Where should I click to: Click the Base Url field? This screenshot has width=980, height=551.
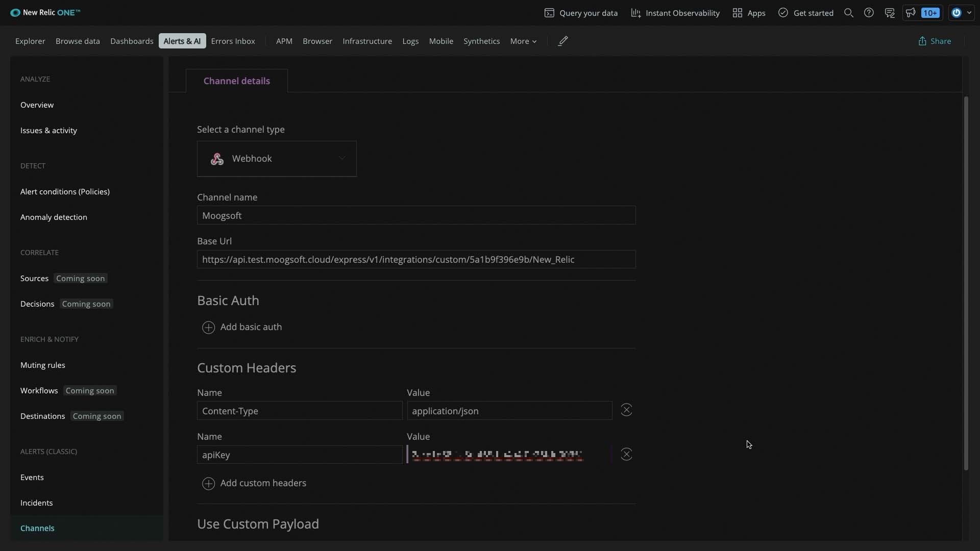tap(416, 259)
